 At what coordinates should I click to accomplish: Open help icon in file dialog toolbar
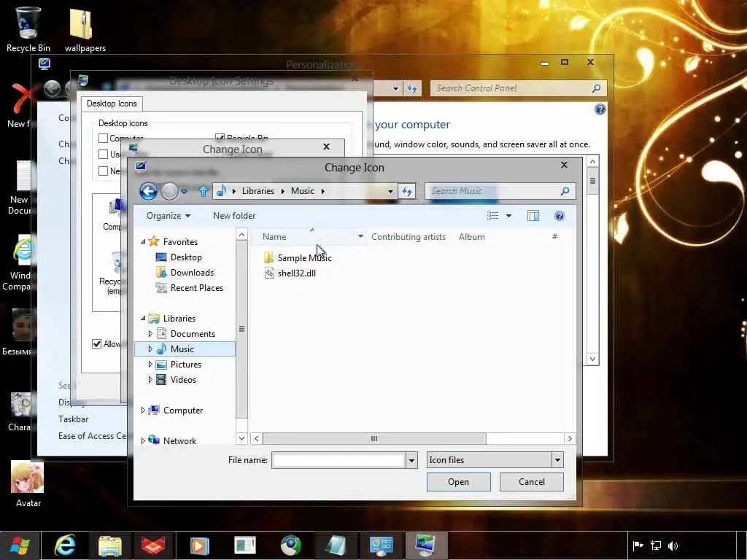click(x=560, y=216)
